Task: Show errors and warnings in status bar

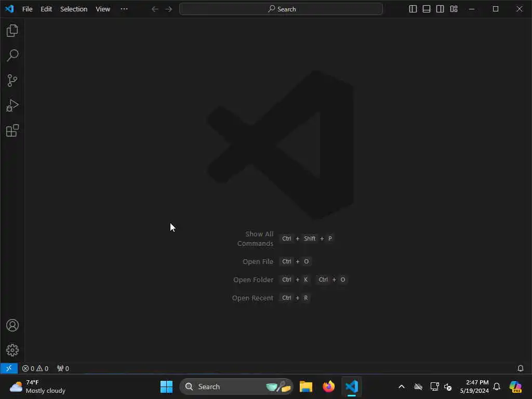Action: click(35, 368)
